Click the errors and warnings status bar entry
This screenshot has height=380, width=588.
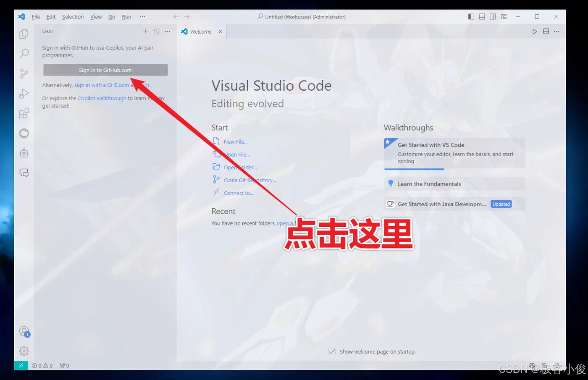[x=42, y=366]
